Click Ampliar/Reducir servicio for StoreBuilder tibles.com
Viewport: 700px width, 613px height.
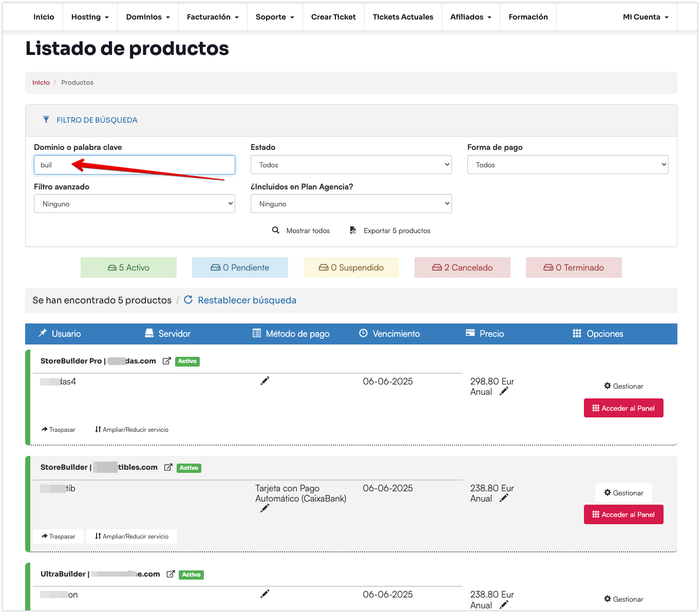[131, 537]
